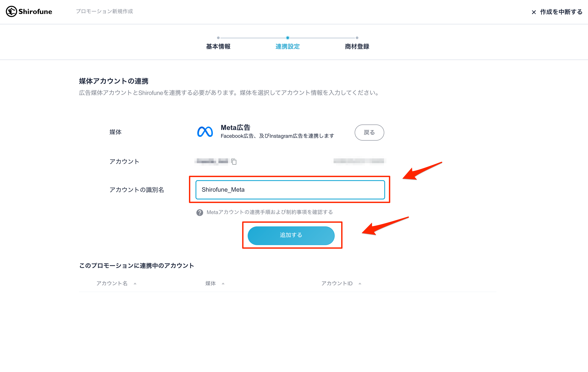This screenshot has width=588, height=372.
Task: Select the 連携設定 step label
Action: tap(287, 46)
